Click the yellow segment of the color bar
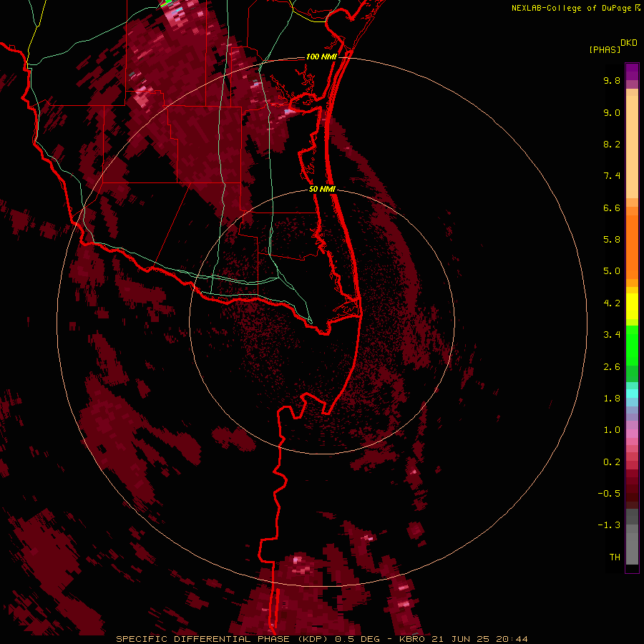 [632, 306]
